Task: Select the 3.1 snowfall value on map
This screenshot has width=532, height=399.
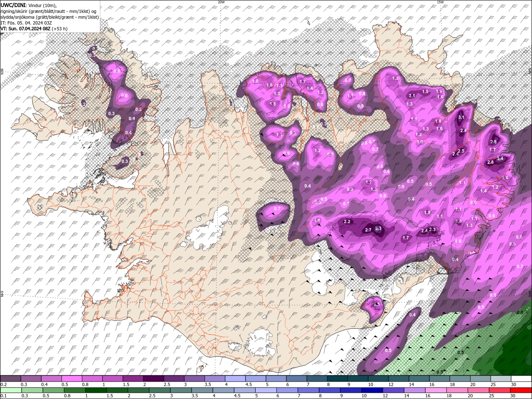Action: pos(461,118)
